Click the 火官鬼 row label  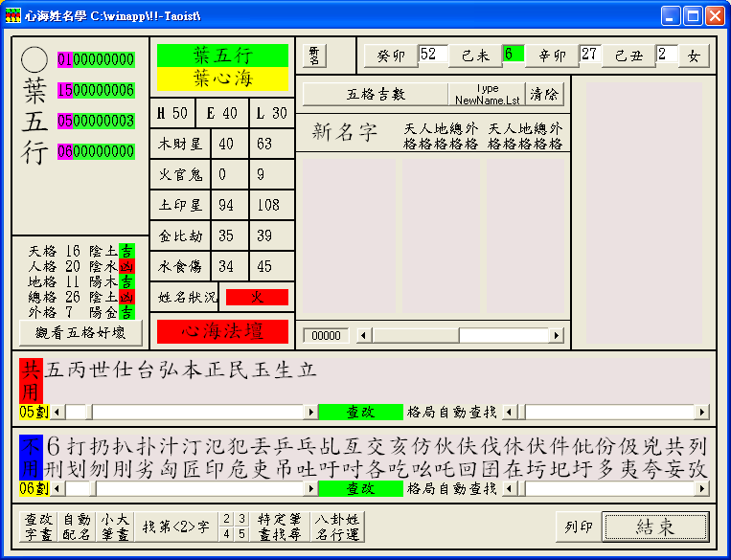pyautogui.click(x=180, y=175)
